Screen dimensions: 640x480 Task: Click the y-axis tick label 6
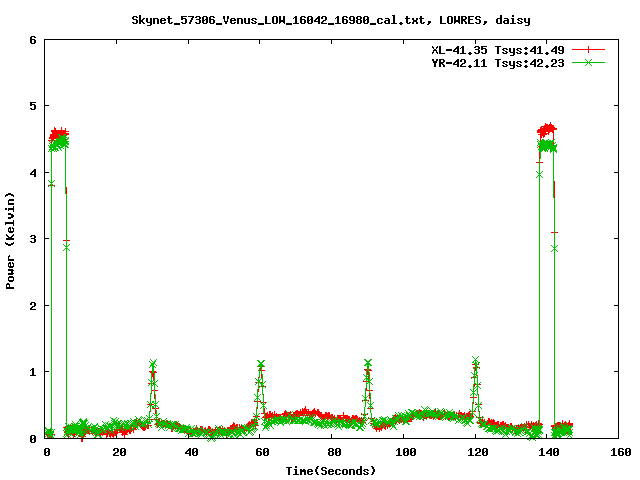(x=33, y=40)
